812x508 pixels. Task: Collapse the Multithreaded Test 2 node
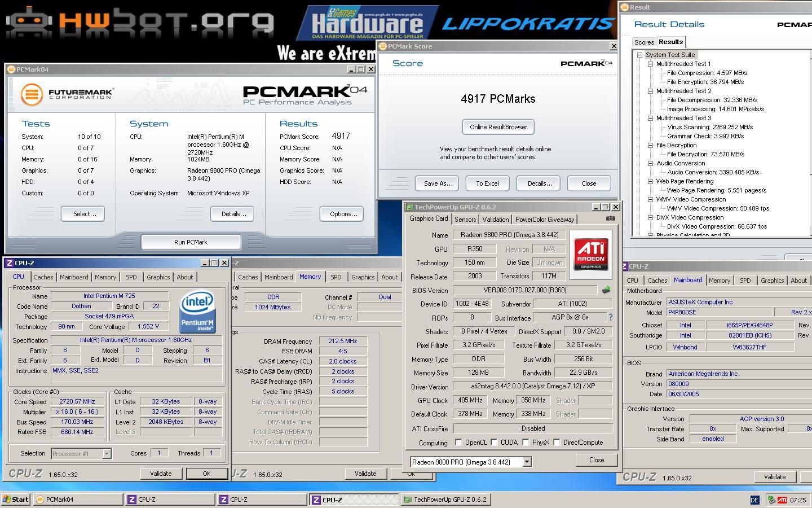tap(650, 91)
